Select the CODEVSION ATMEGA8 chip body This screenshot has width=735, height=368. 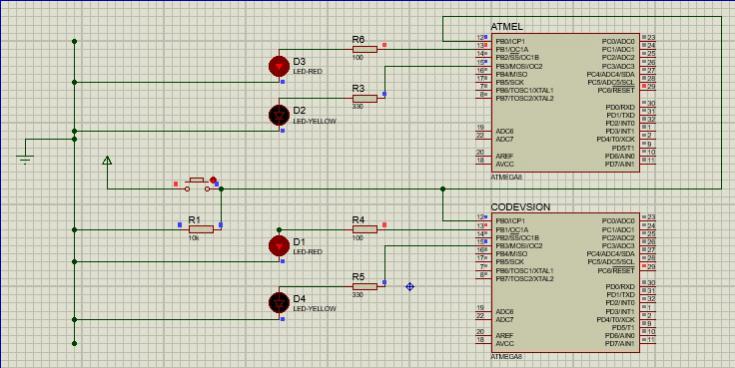click(565, 283)
